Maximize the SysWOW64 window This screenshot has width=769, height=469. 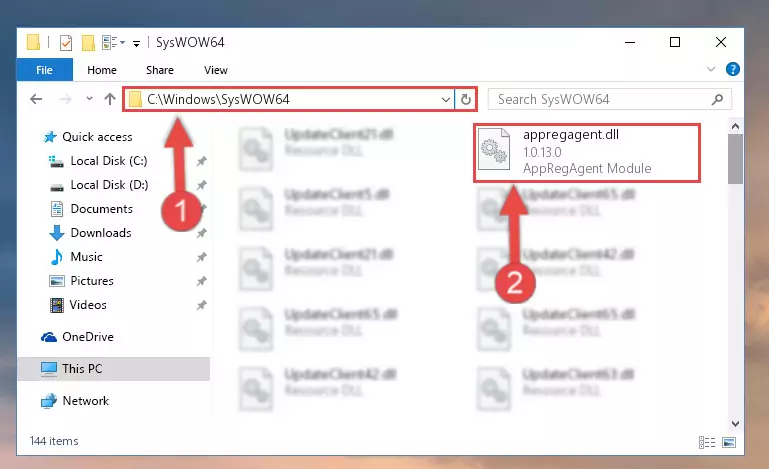(675, 43)
